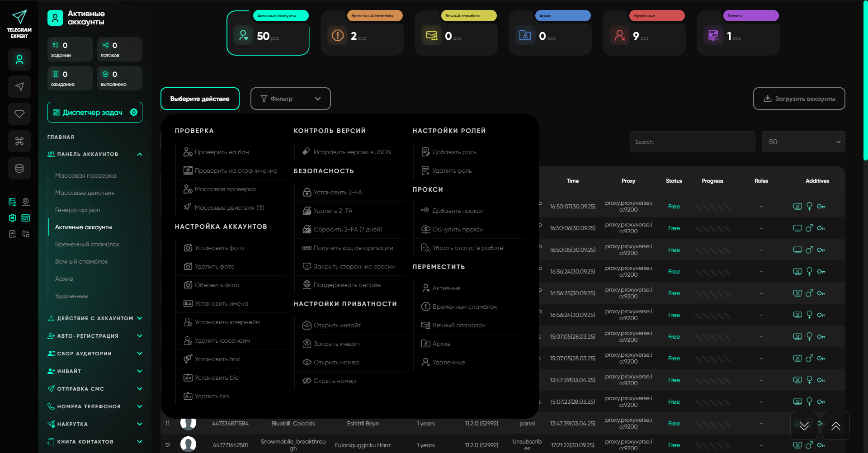
Task: Expand the Авто-регистрация sidebar section
Action: (140, 336)
